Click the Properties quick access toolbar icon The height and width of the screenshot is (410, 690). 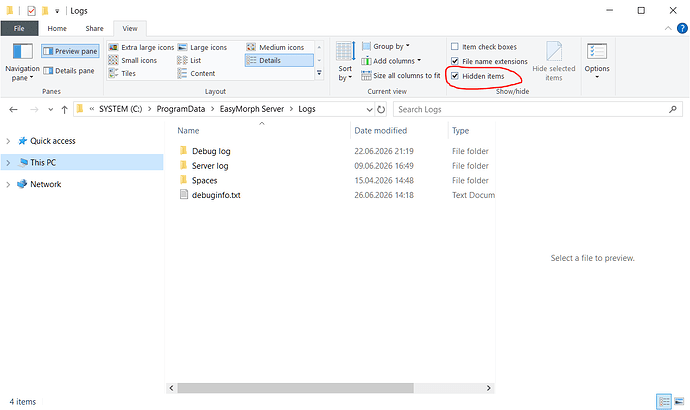(x=31, y=11)
